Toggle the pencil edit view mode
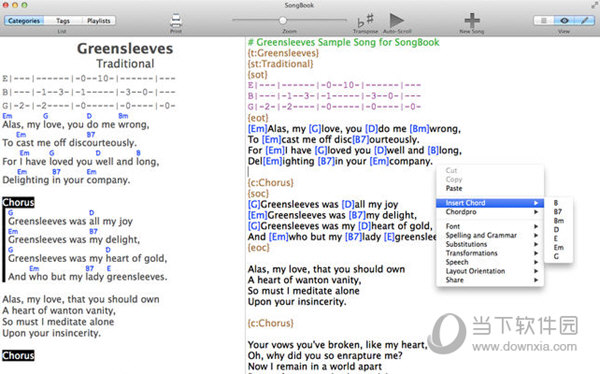 (x=585, y=21)
